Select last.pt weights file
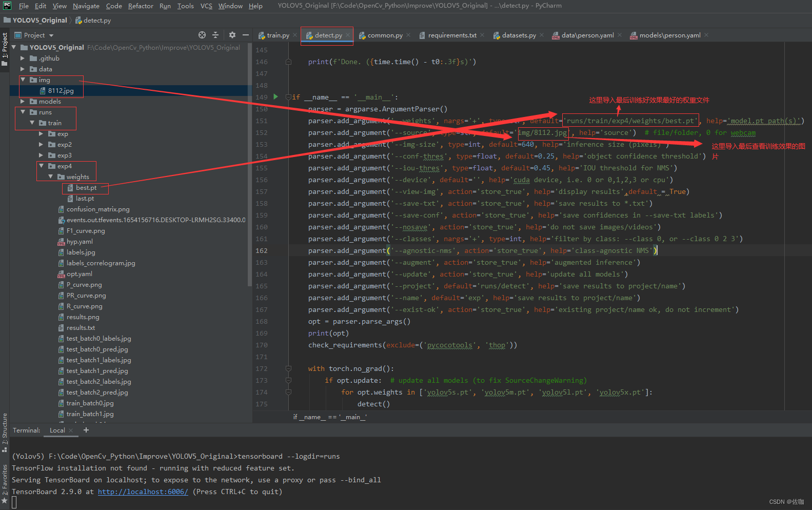 pyautogui.click(x=85, y=199)
